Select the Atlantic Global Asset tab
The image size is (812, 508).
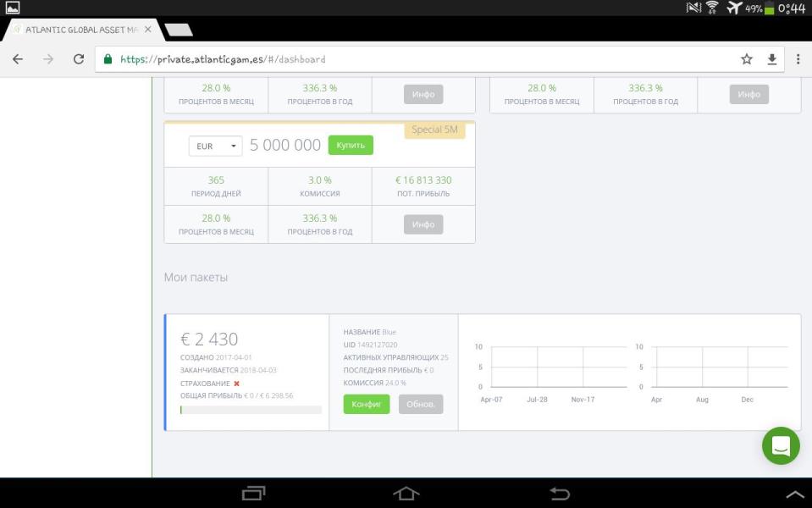[x=83, y=30]
